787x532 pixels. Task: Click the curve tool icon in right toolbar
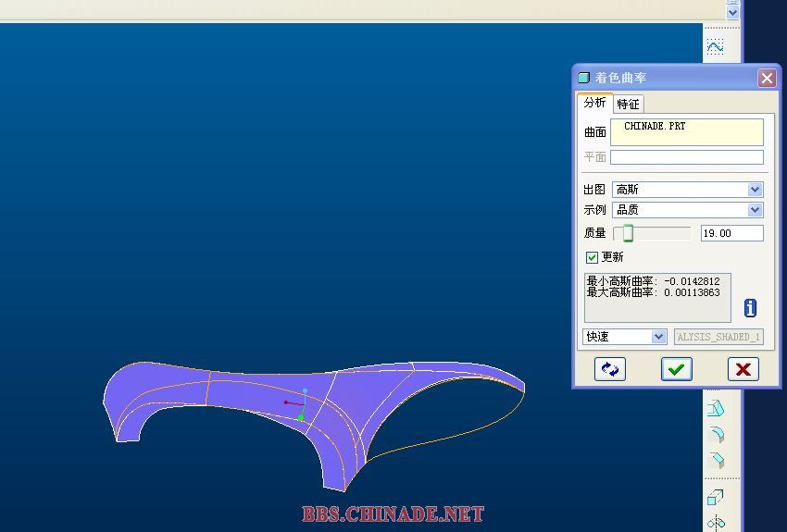click(715, 46)
